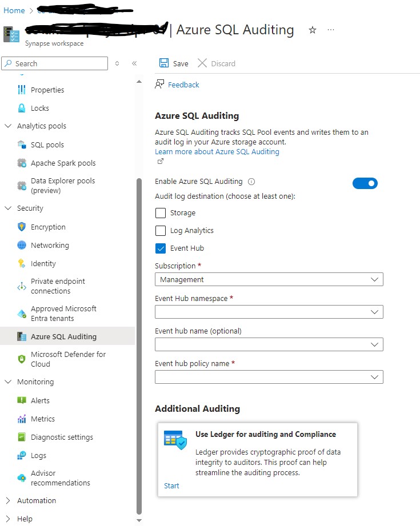Image resolution: width=420 pixels, height=526 pixels.
Task: Click the Feedback person icon
Action: (159, 84)
